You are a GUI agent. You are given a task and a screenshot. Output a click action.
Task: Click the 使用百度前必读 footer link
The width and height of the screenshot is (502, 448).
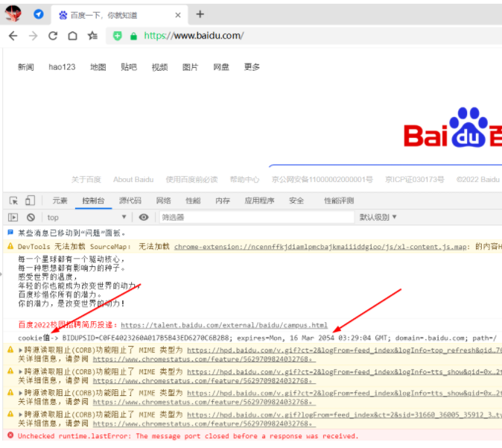191,180
